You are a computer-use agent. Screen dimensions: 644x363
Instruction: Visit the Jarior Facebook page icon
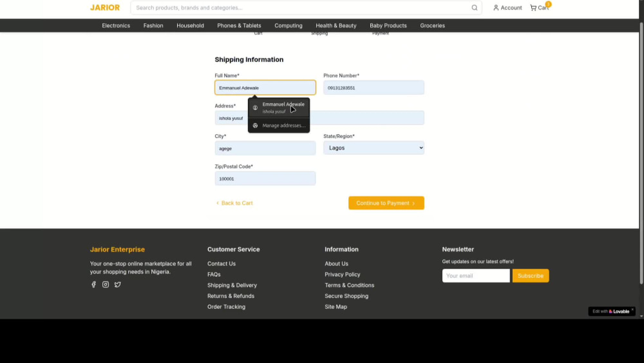point(93,284)
